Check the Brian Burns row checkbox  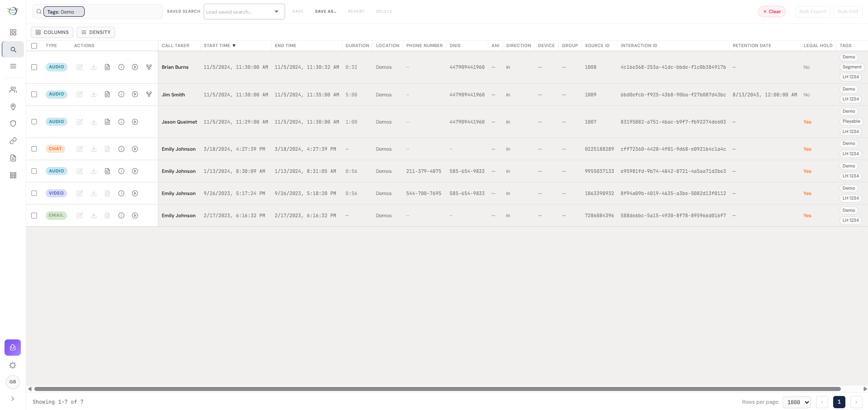coord(34,67)
